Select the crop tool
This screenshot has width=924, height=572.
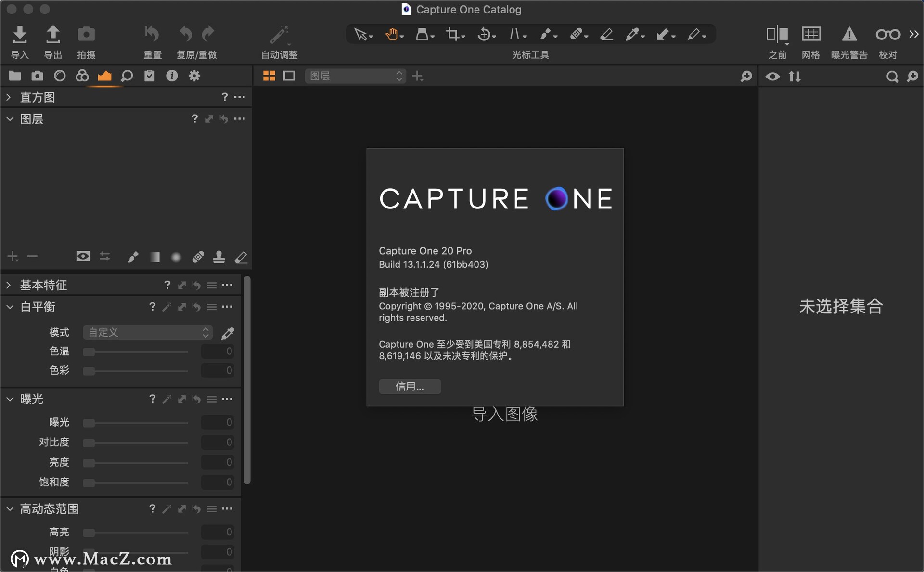click(x=455, y=34)
